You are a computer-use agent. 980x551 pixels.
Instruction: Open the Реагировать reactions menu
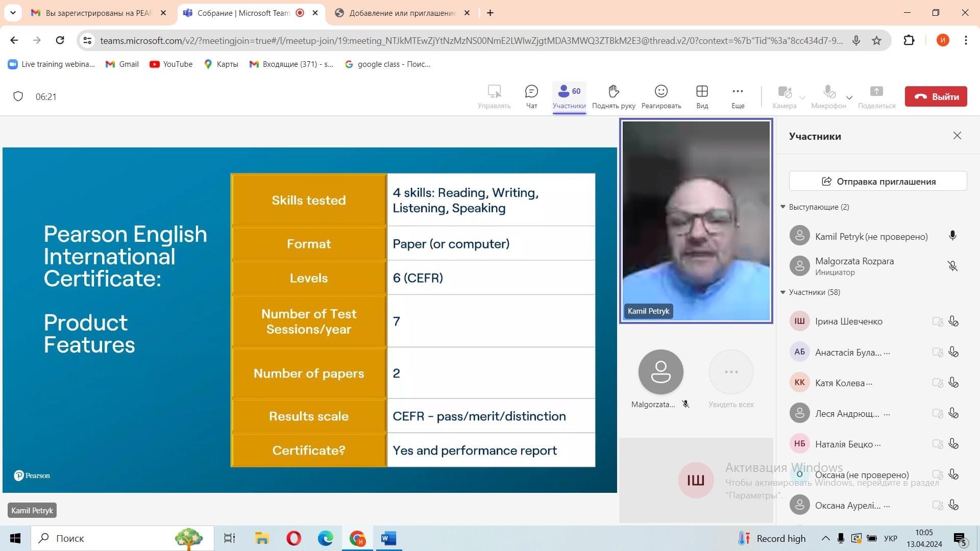pos(661,96)
